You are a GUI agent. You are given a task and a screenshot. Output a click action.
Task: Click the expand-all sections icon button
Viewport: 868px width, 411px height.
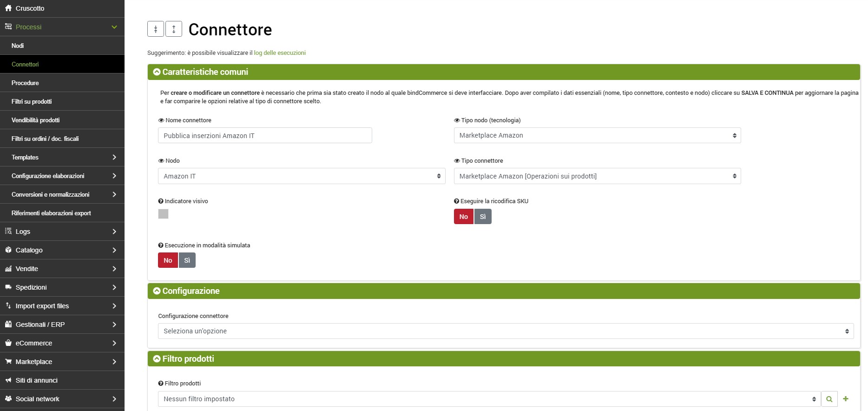click(x=174, y=29)
